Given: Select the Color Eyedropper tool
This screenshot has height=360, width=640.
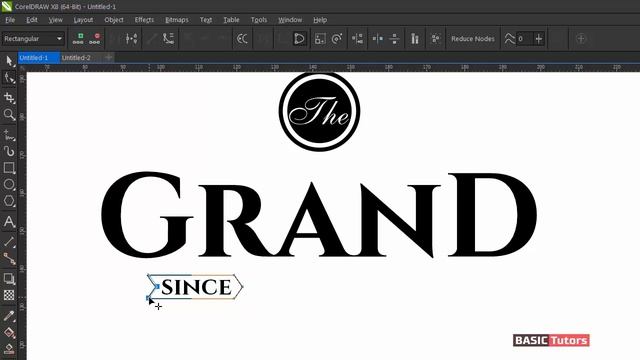Looking at the screenshot, I should (9, 316).
